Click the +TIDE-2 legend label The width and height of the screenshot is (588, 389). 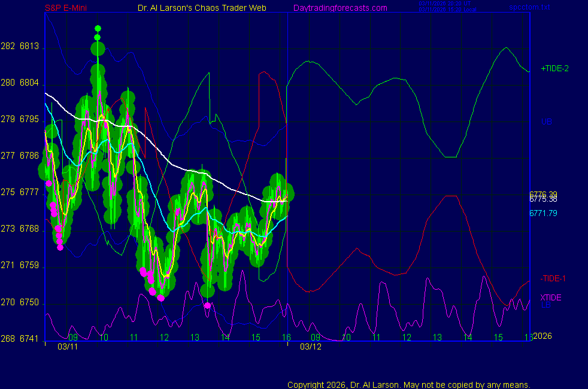click(554, 69)
